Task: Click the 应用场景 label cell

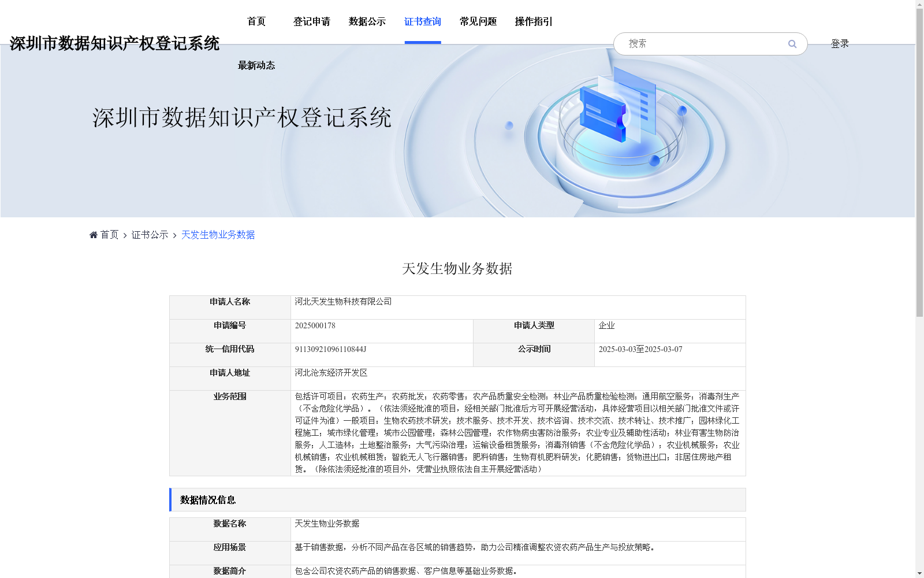Action: tap(230, 553)
